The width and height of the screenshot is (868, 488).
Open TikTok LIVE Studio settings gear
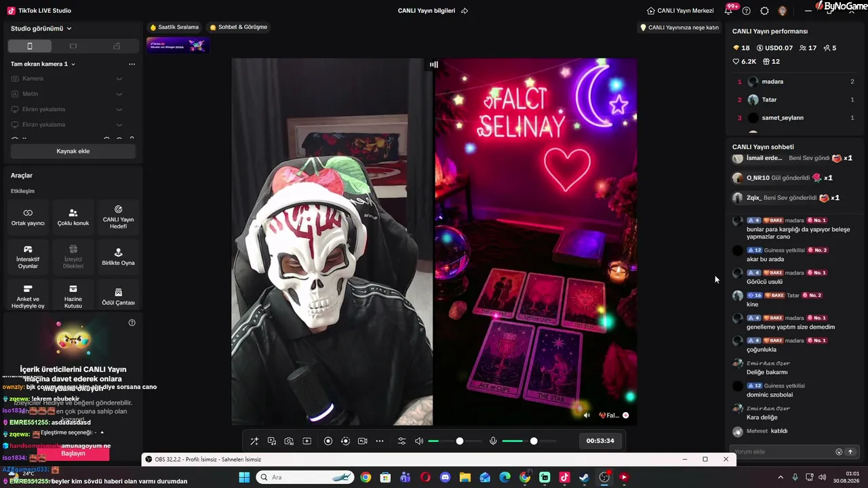pyautogui.click(x=764, y=11)
